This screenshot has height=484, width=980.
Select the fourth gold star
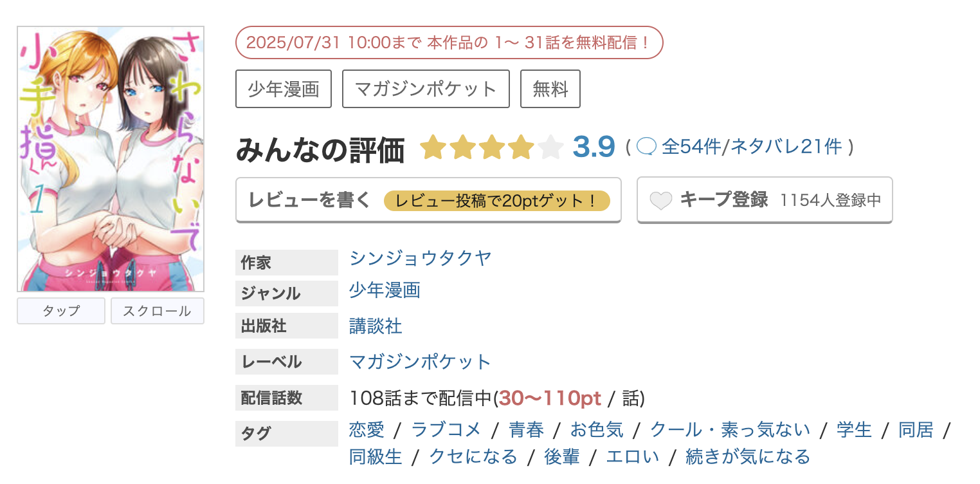pyautogui.click(x=520, y=147)
